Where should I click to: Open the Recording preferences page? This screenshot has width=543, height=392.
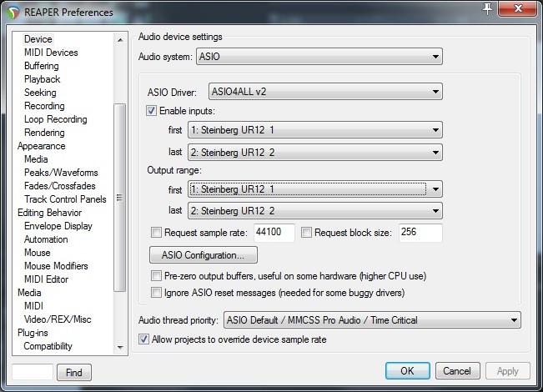coord(44,106)
